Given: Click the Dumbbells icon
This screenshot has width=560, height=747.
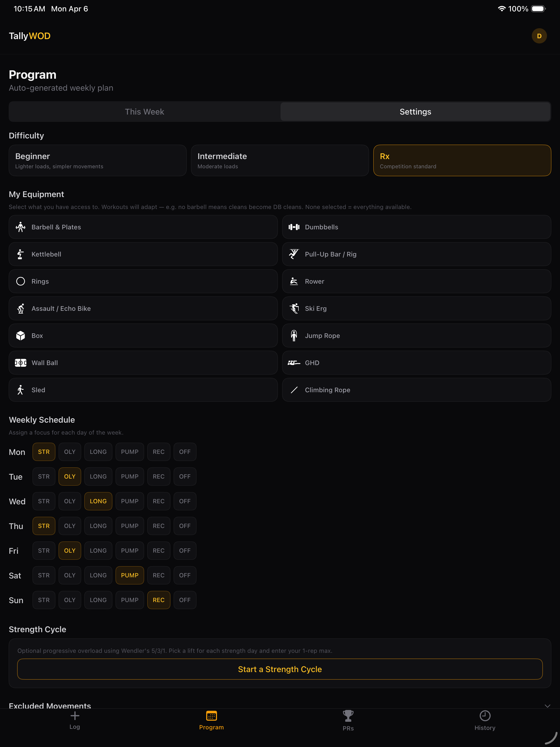Looking at the screenshot, I should coord(294,227).
